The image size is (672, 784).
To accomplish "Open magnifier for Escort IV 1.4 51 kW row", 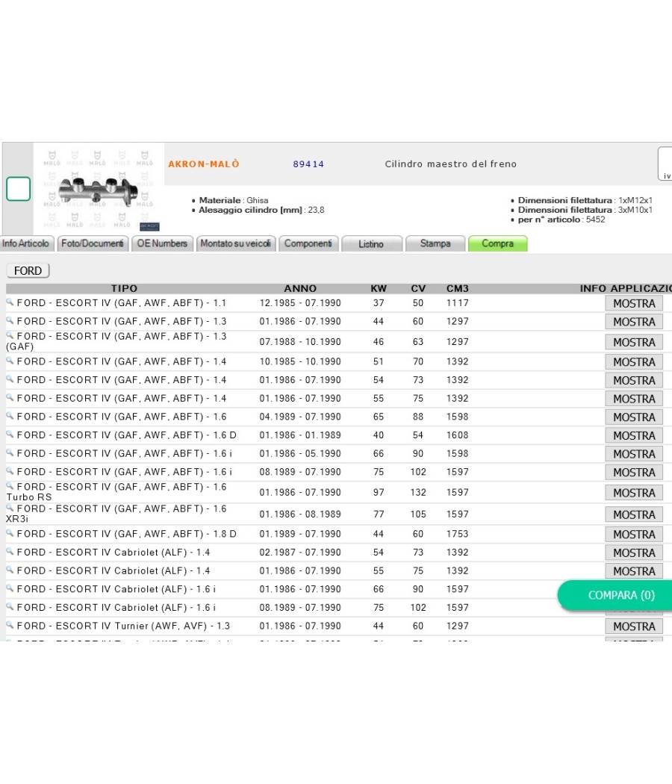I will [x=10, y=360].
